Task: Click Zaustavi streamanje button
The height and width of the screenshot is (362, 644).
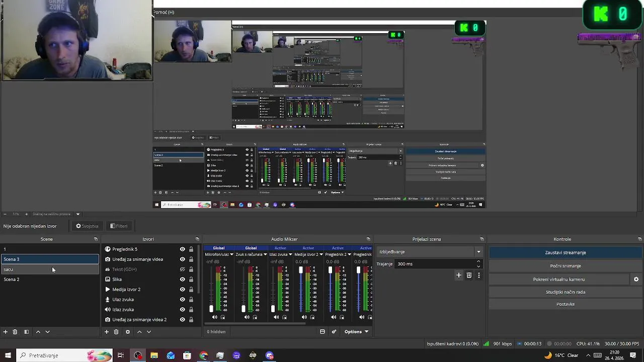Action: (566, 252)
